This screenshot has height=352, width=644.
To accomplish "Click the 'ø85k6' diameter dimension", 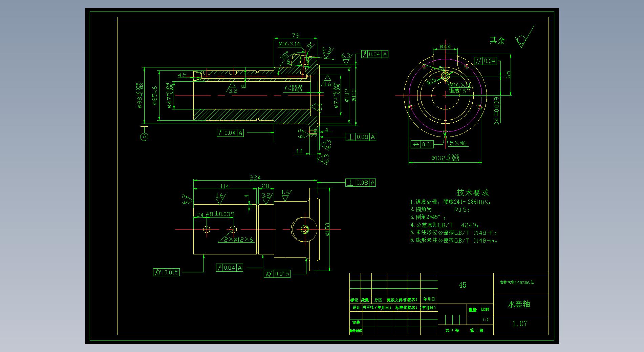I will coord(155,96).
